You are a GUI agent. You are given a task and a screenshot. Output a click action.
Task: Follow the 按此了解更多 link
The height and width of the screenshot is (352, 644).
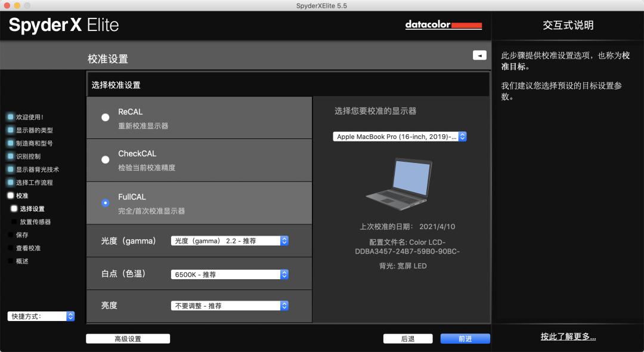(568, 336)
